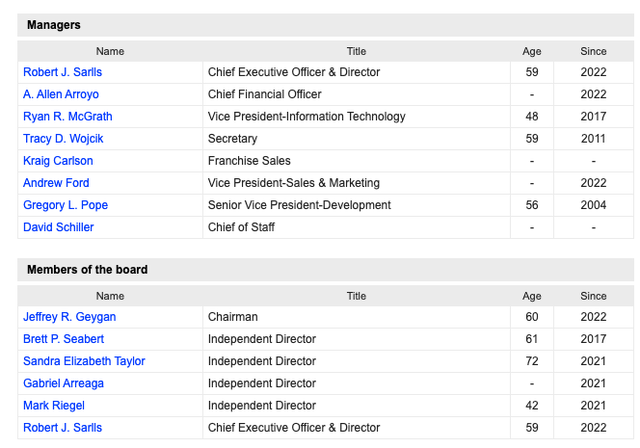Click the Title column header in board table
Viewport: 640px width, 448px height.
356,296
